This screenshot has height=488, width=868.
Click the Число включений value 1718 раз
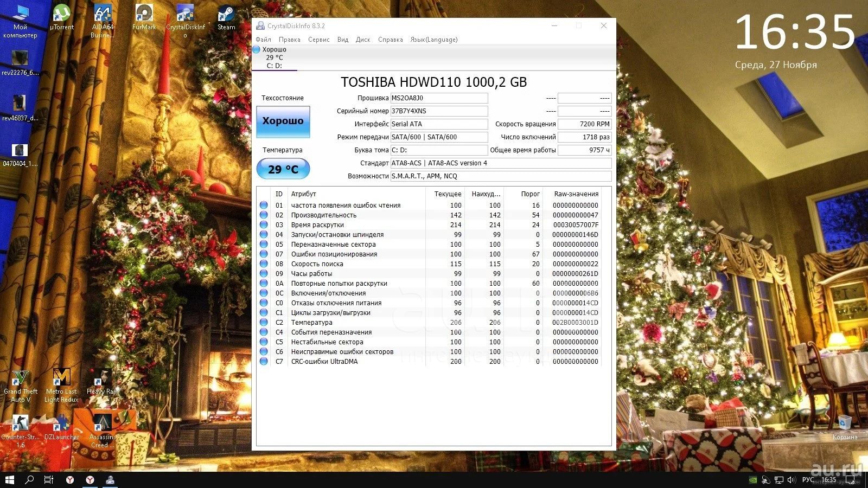[585, 137]
